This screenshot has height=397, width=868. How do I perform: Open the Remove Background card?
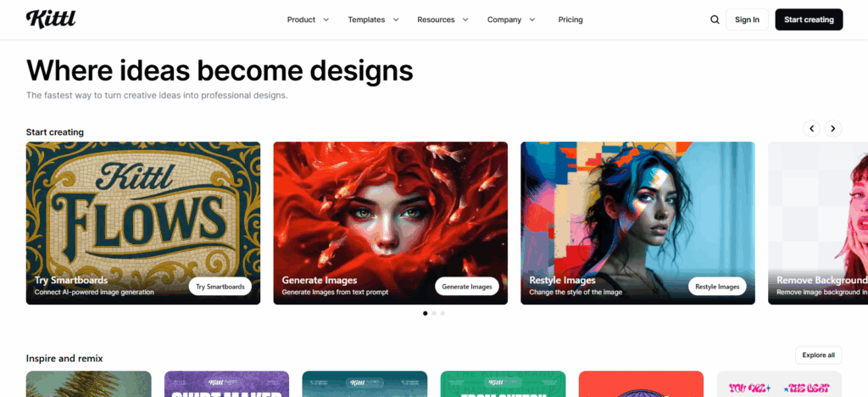click(818, 223)
